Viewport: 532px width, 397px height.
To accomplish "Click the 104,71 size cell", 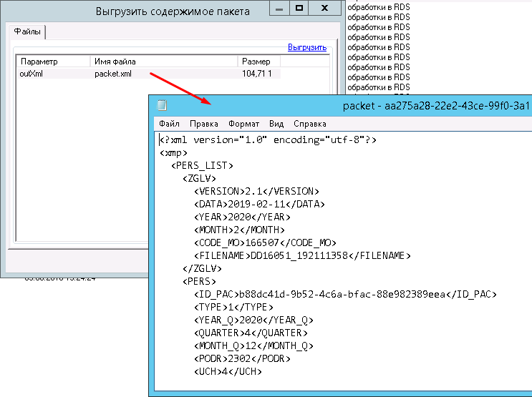I will click(x=258, y=73).
